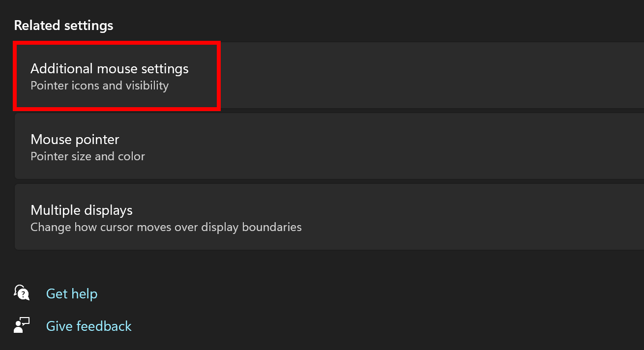Viewport: 644px width, 350px height.
Task: Click the 'Pointer icons and visibility' subtitle
Action: tap(99, 86)
